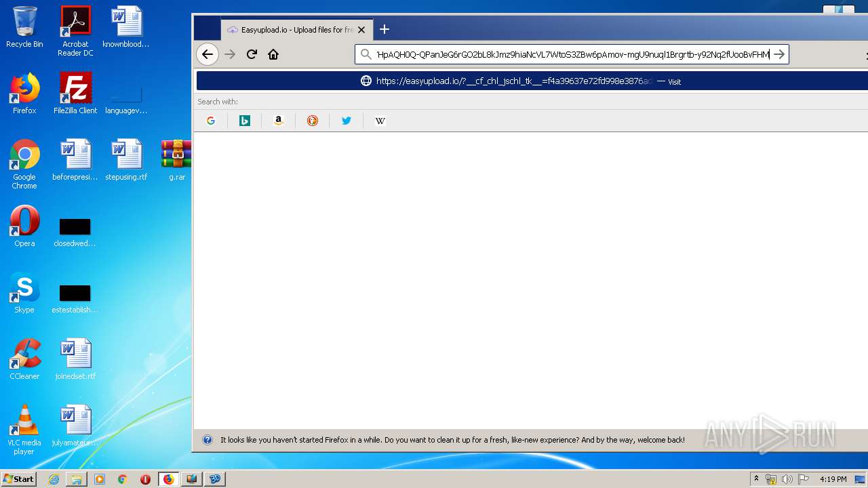This screenshot has height=488, width=868.
Task: Select the beforepresi document on desktop
Action: point(75,160)
